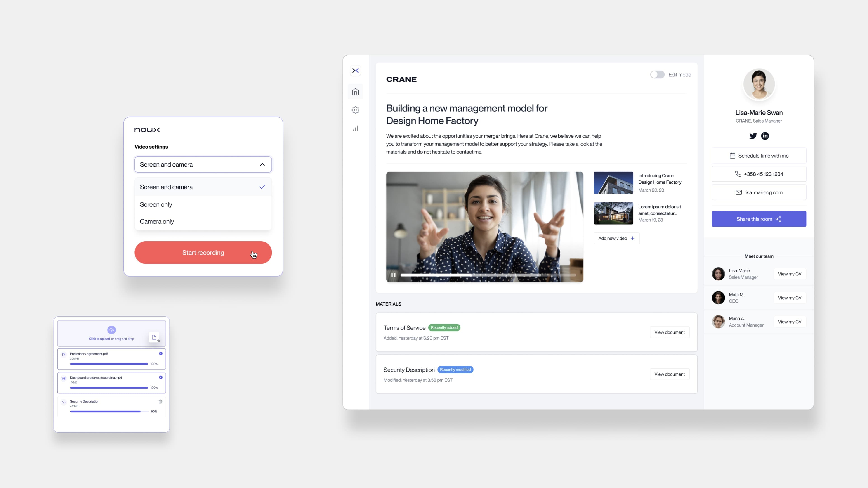Click the check badge on Dashboard prototype recording.mp4

coord(161,377)
